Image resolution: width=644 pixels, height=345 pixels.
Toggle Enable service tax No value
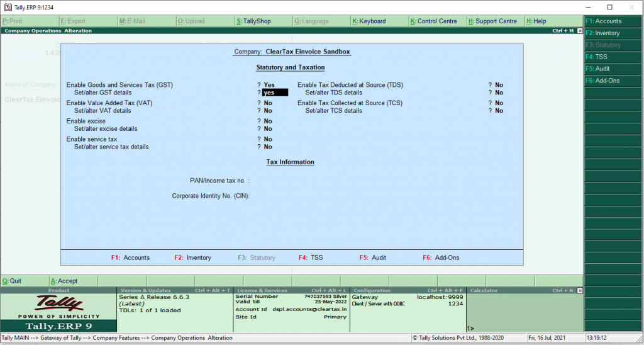pyautogui.click(x=268, y=139)
